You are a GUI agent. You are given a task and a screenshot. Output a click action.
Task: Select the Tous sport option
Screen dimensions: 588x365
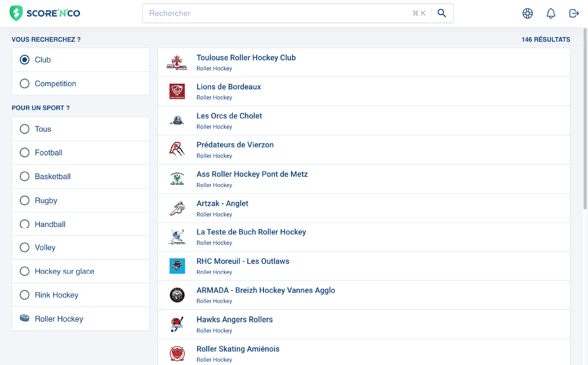point(24,129)
